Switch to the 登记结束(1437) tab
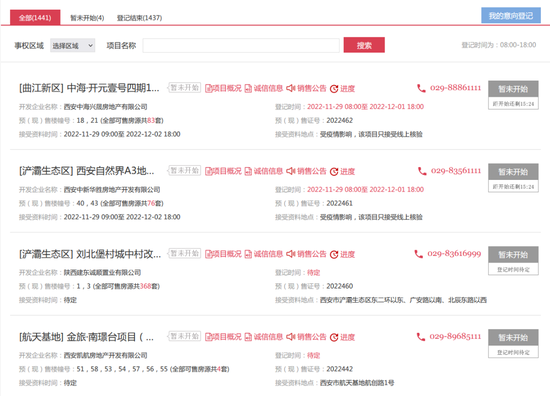 click(139, 18)
